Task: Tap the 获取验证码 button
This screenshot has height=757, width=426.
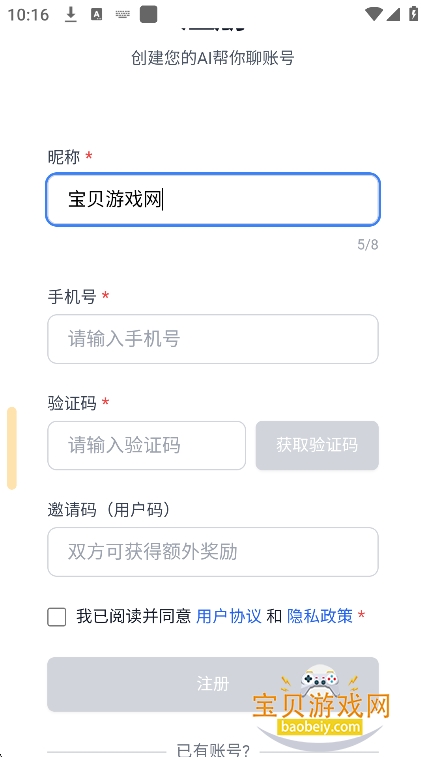Action: click(317, 445)
